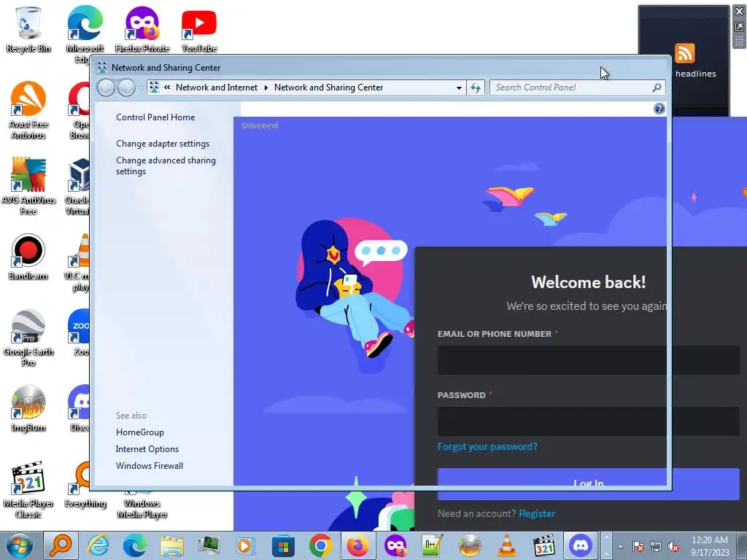Switch to Firefox in the taskbar
747x560 pixels.
pos(357,545)
